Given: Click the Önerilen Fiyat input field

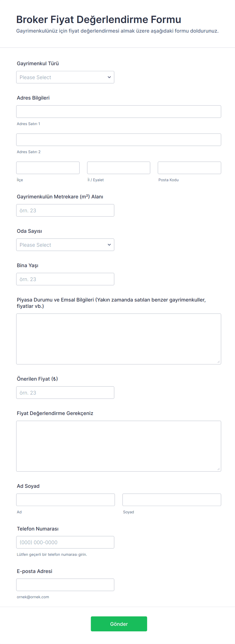Looking at the screenshot, I should coord(65,393).
